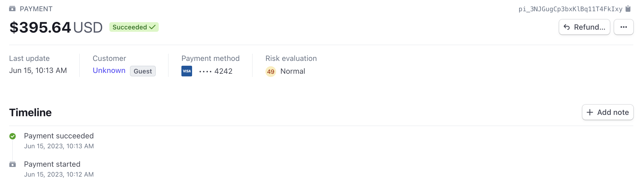Click the green Payment succeeded check icon
644x187 pixels.
pos(13,136)
